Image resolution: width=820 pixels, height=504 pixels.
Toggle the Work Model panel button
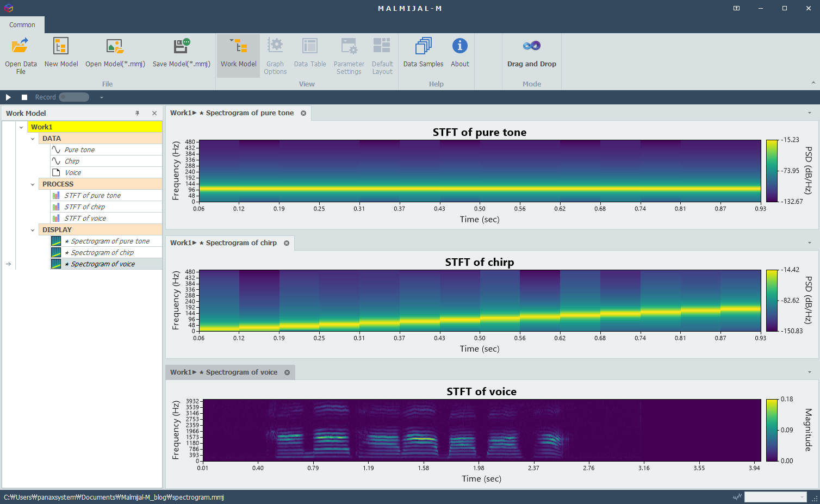point(238,55)
